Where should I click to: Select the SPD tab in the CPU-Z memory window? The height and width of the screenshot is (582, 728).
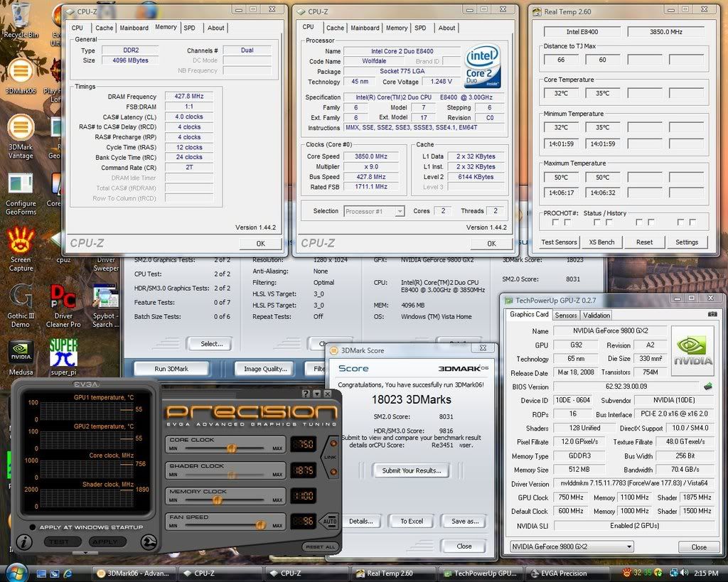click(189, 28)
